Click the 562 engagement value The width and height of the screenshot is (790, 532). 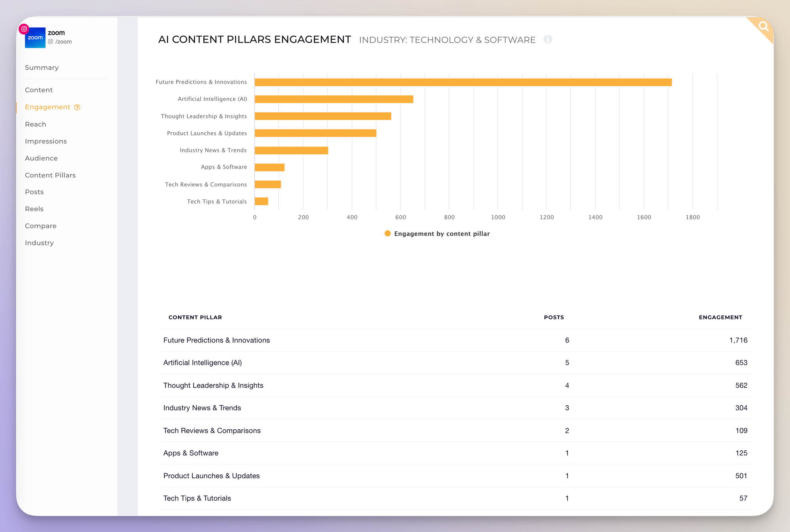pyautogui.click(x=741, y=385)
